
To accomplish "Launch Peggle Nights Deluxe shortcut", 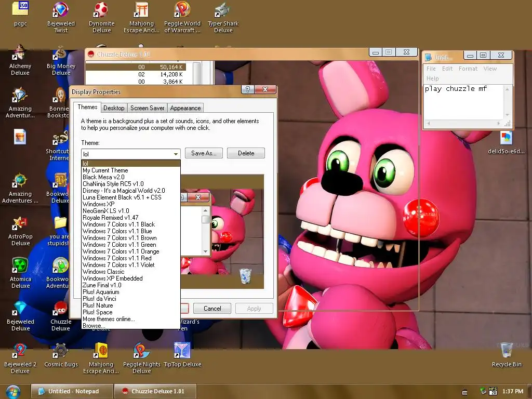I will (141, 358).
